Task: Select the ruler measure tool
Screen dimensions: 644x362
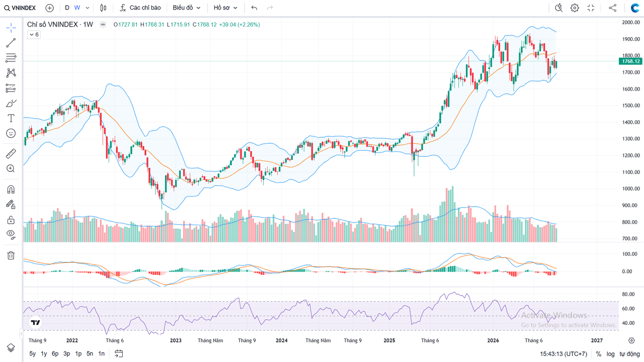Action: tap(11, 153)
